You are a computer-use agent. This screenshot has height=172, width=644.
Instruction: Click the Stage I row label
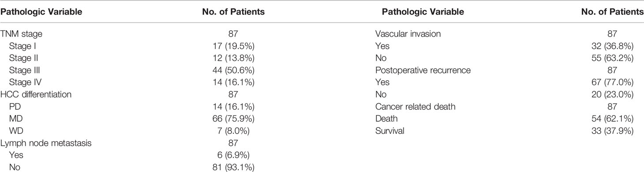click(x=21, y=45)
